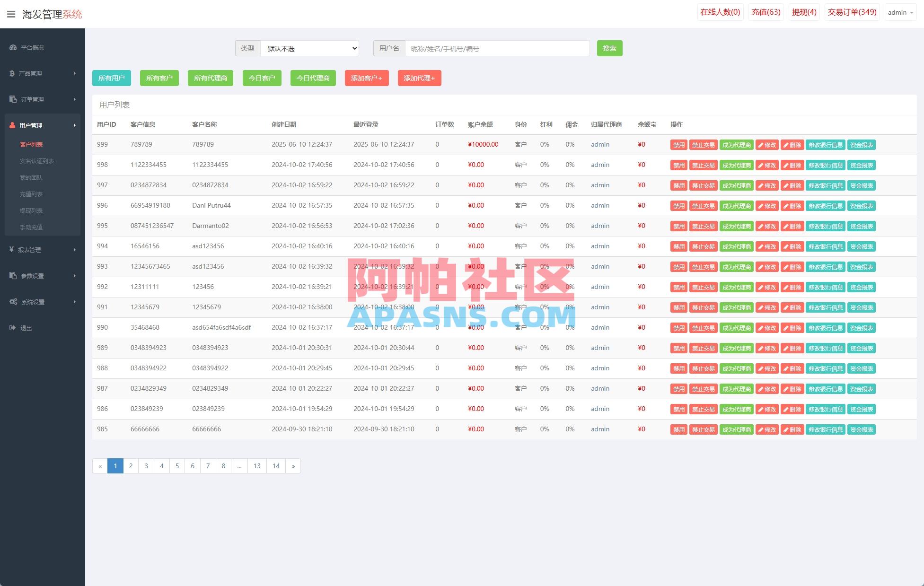The image size is (924, 586).
Task: Focus the 用户名 search input field
Action: [497, 48]
